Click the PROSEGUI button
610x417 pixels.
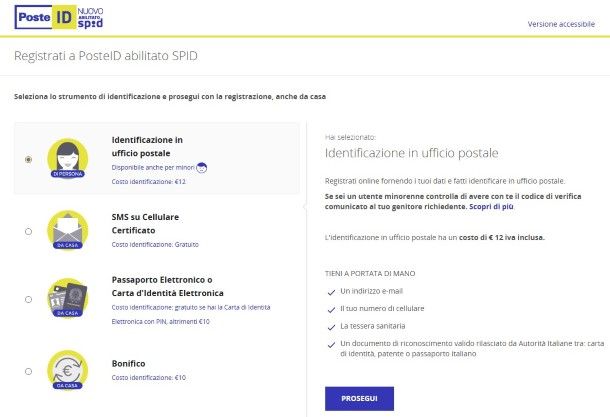[x=359, y=399]
